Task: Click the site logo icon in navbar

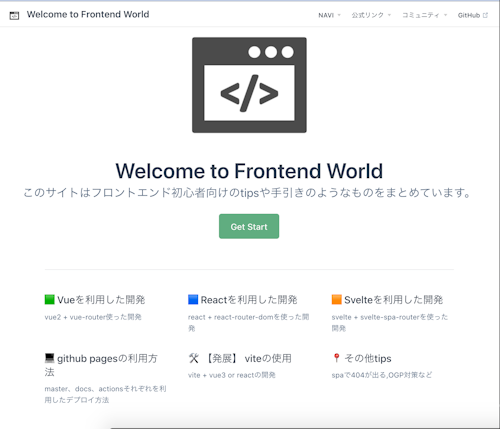Action: pos(14,15)
